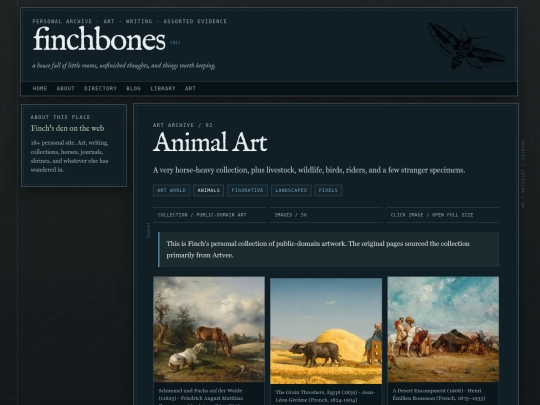
Task: Click the "Finch's den on the web" heading
Action: click(x=68, y=128)
